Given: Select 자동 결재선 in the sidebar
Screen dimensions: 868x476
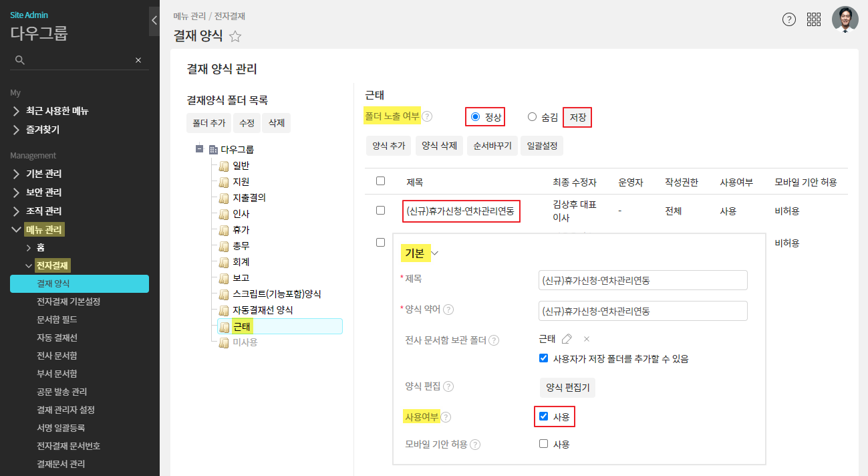Looking at the screenshot, I should (x=57, y=338).
